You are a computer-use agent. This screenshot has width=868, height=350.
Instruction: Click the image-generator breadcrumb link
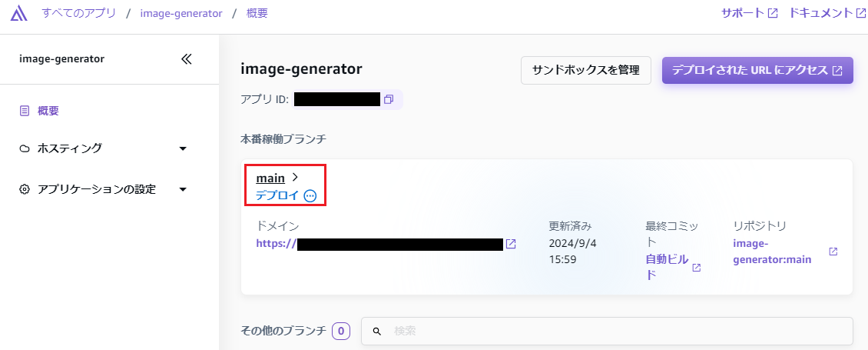181,13
